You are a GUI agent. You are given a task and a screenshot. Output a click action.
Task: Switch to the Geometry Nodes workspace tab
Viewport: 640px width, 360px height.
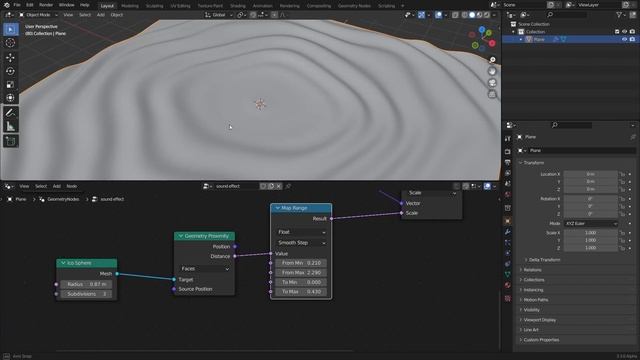click(354, 6)
